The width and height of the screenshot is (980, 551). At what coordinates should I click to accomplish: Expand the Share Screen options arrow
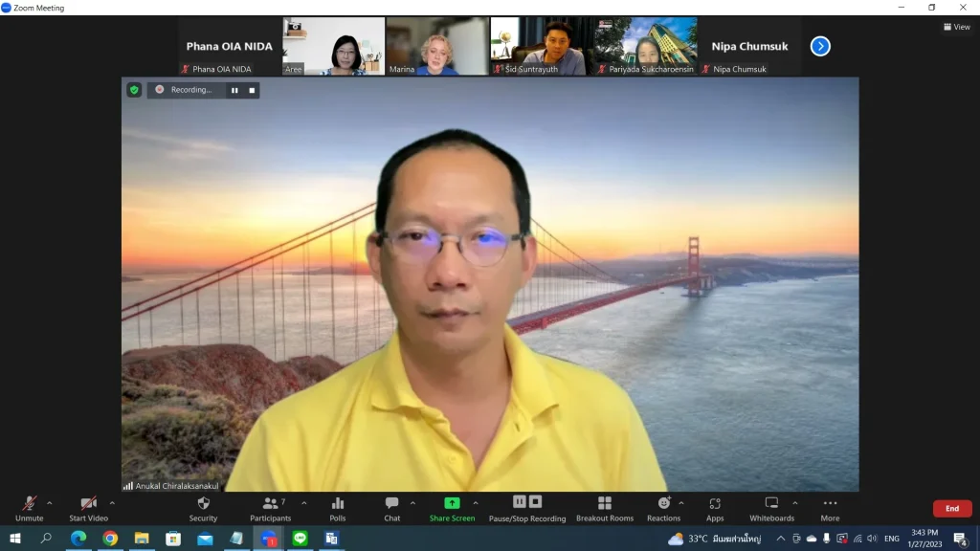476,503
